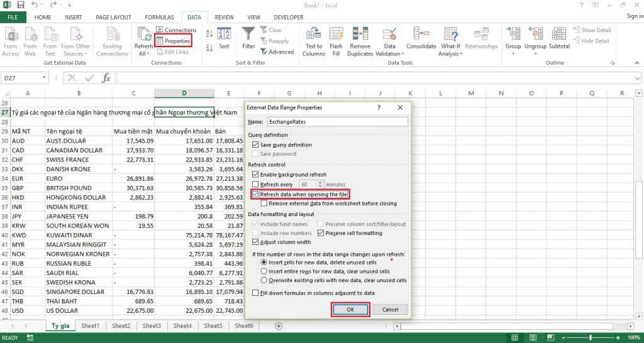The image size is (644, 343).
Task: Click Cancel in the properties dialog
Action: [x=390, y=310]
